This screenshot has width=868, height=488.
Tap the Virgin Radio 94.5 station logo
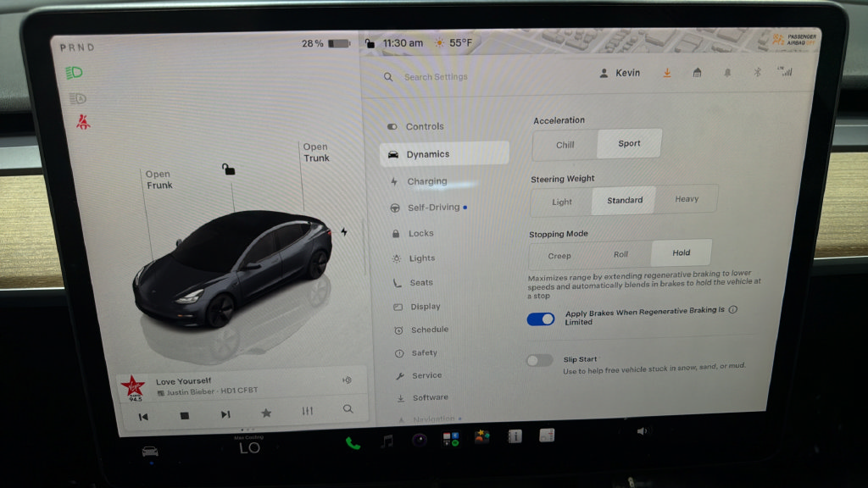coord(133,388)
